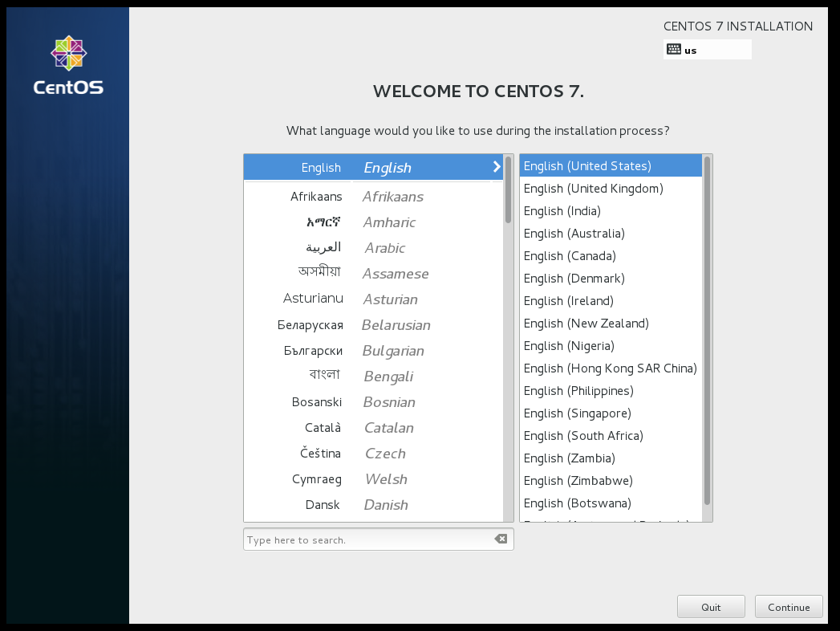Select Bosnian language
The height and width of the screenshot is (631, 840).
[x=373, y=403]
